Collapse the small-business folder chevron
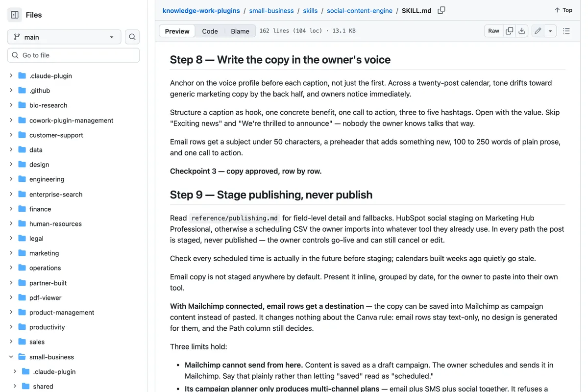Viewport: 588px width, 392px height. coord(11,357)
